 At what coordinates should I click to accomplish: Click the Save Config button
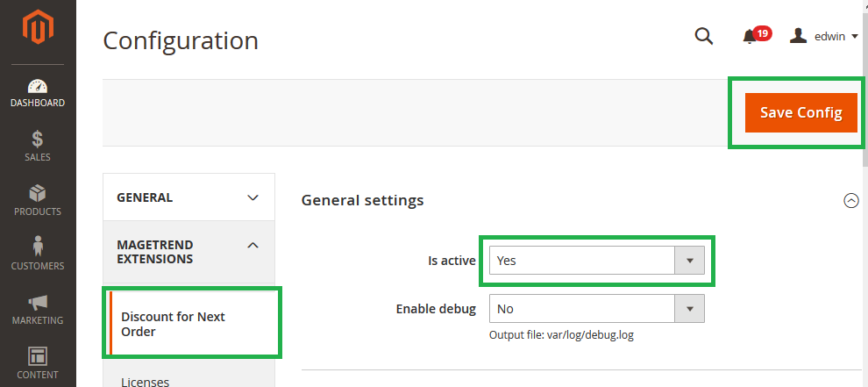(x=801, y=112)
